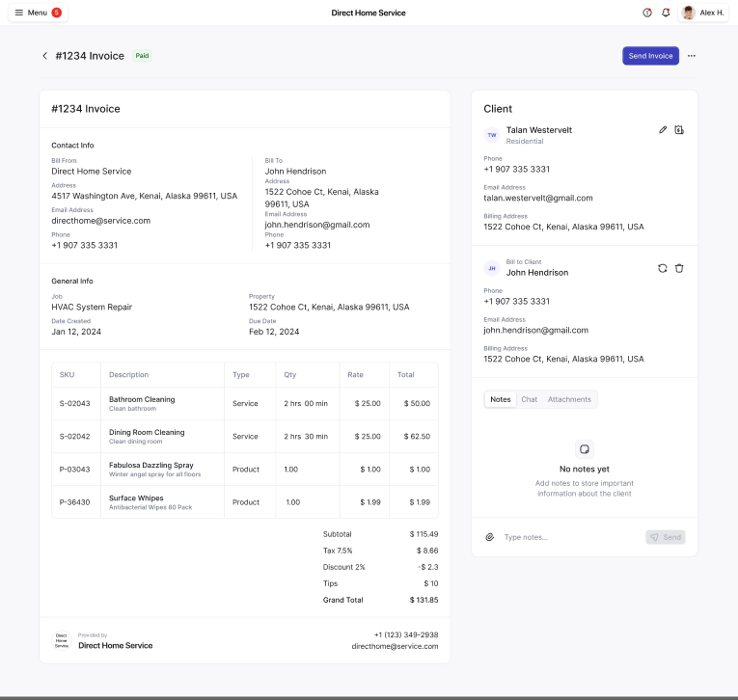Screen dimensions: 738x700
Task: Focus the Type notes input field
Action: pyautogui.click(x=569, y=537)
